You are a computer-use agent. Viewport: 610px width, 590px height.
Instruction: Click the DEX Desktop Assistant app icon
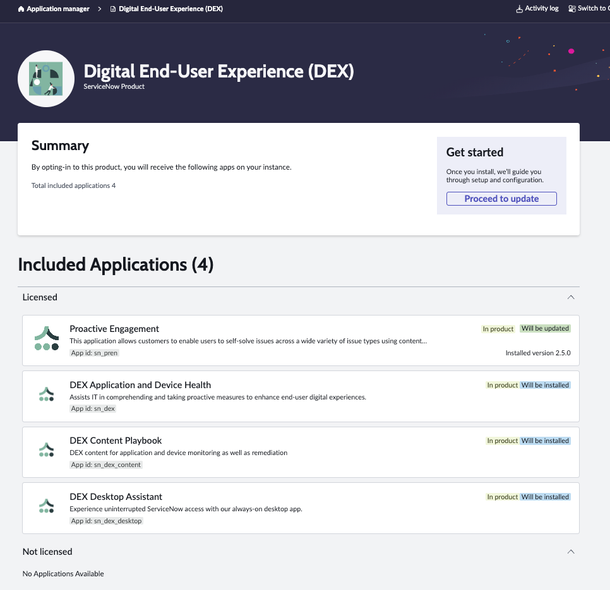pyautogui.click(x=46, y=506)
